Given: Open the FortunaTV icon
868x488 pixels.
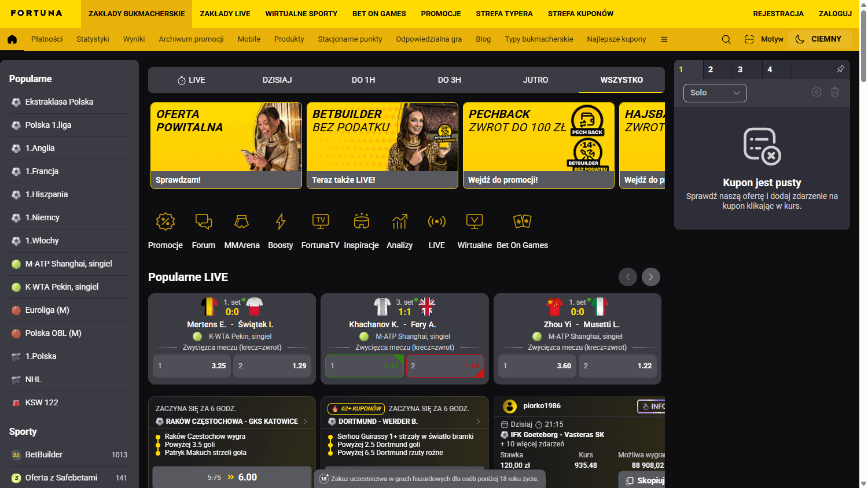Looking at the screenshot, I should pyautogui.click(x=321, y=221).
